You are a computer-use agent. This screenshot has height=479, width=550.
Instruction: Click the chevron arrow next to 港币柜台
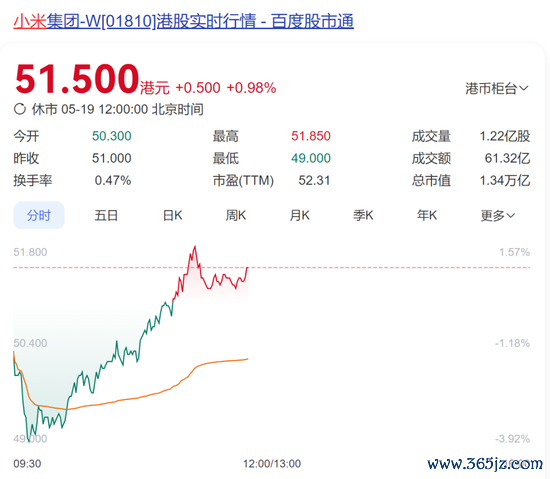click(524, 88)
